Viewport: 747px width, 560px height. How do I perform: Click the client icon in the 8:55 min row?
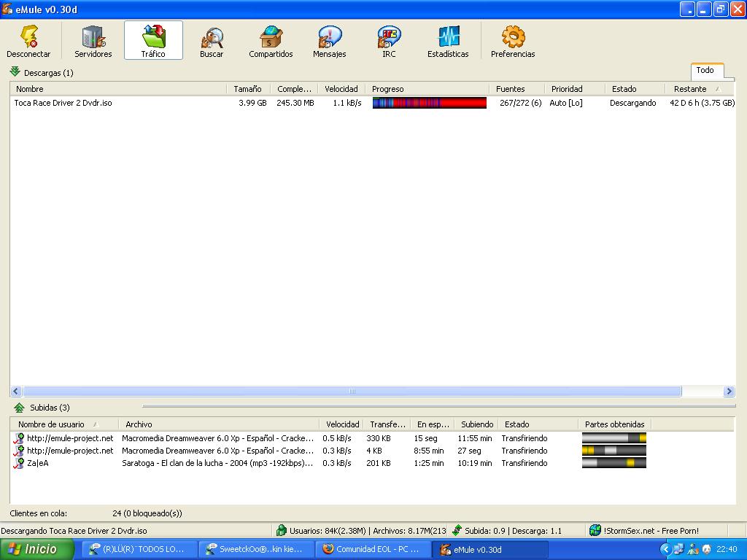pos(18,451)
